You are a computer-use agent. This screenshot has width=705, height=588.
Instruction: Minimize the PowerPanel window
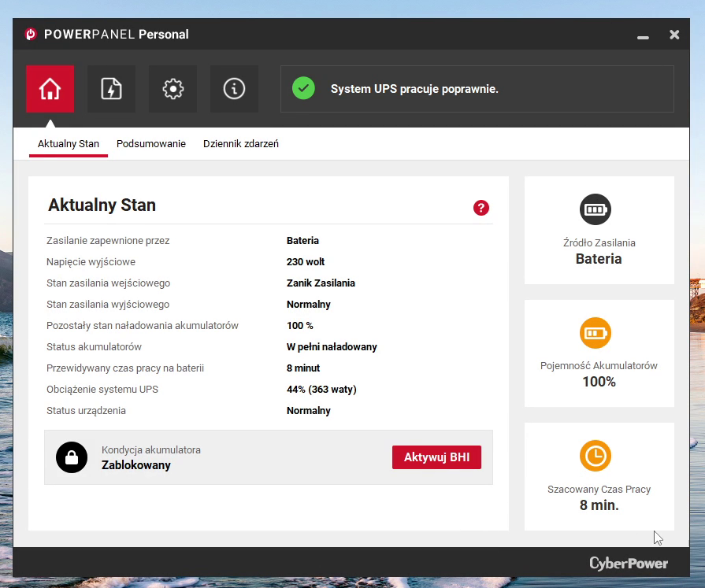tap(642, 35)
